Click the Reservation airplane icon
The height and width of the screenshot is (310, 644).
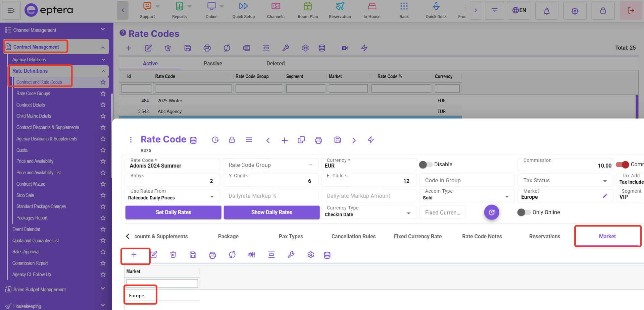click(340, 10)
